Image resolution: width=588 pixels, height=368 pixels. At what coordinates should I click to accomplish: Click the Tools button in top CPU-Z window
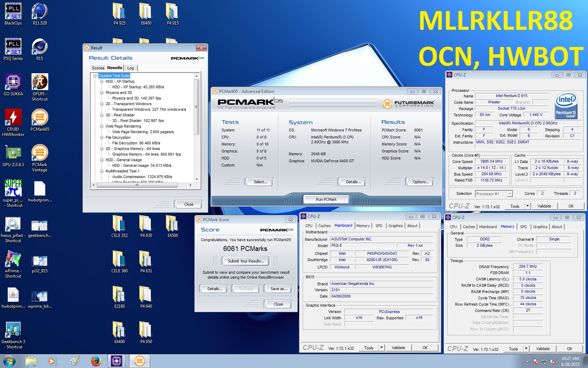[515, 206]
